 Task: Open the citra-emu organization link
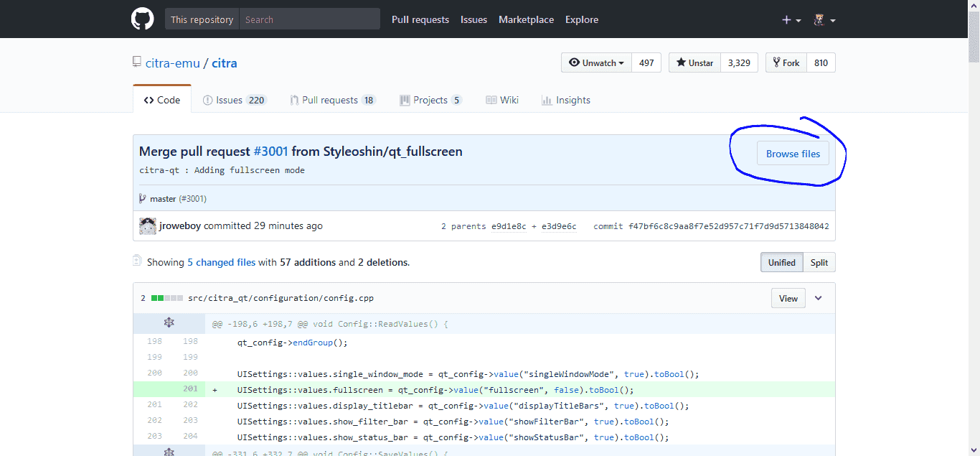point(173,63)
